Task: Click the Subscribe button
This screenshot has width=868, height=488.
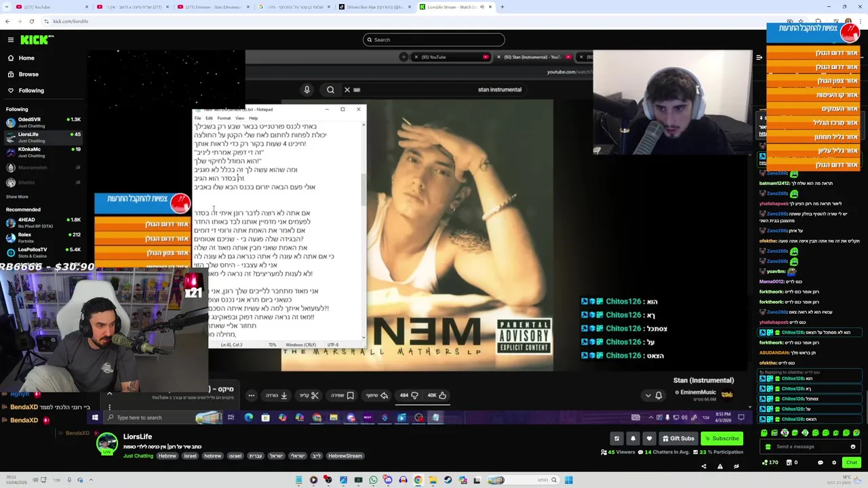Action: (721, 439)
